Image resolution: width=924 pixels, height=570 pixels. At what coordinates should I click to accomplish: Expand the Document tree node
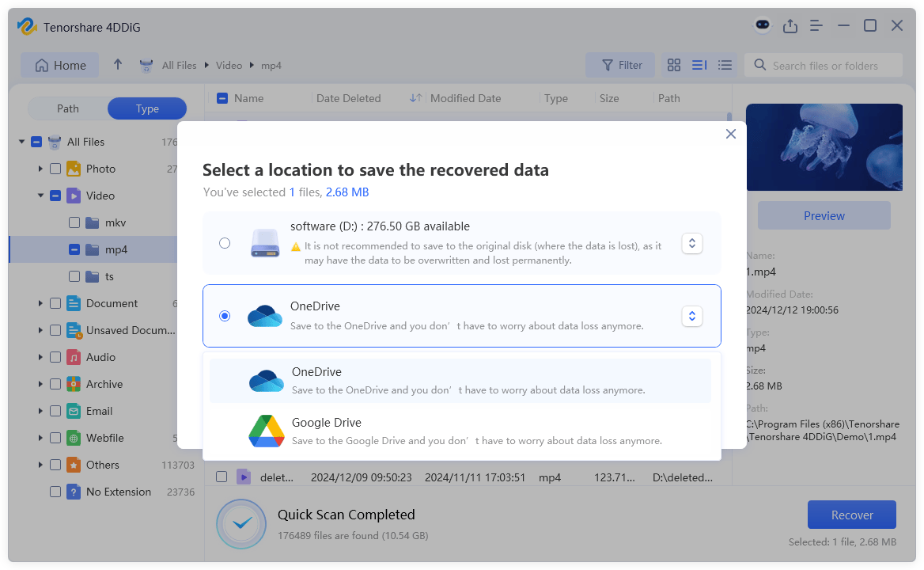[x=40, y=303]
